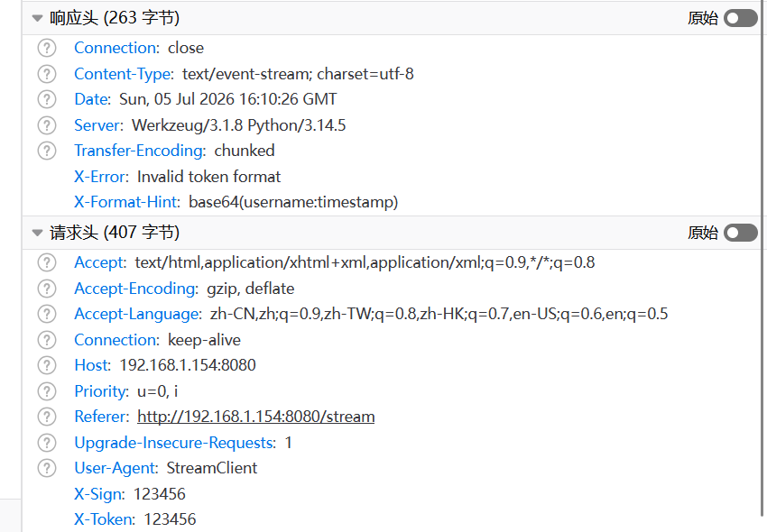Toggle raw view for request headers

pos(741,233)
